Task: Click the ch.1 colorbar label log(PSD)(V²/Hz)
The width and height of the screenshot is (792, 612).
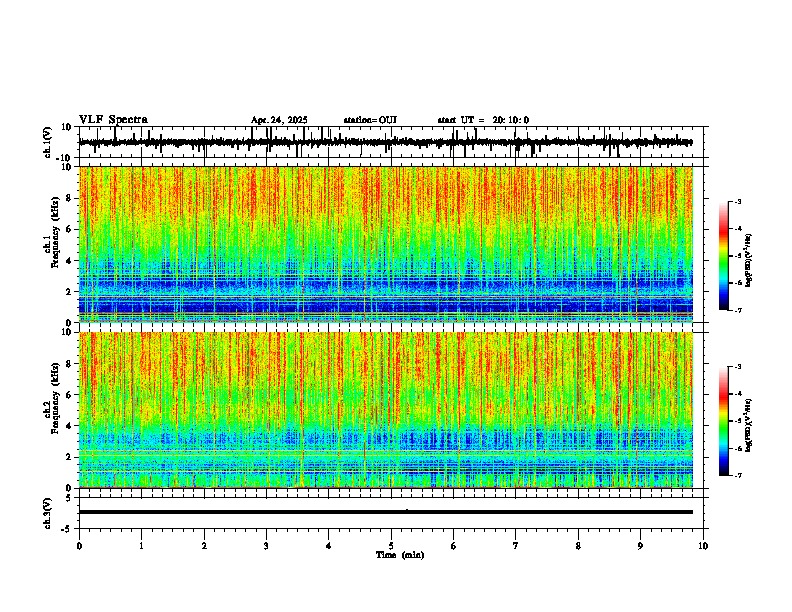Action: (748, 261)
